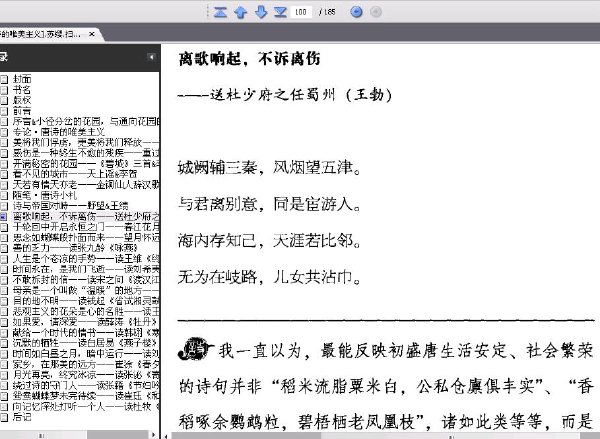Collapse the bookmarks panel with arrow button
The width and height of the screenshot is (600, 439).
click(x=151, y=57)
